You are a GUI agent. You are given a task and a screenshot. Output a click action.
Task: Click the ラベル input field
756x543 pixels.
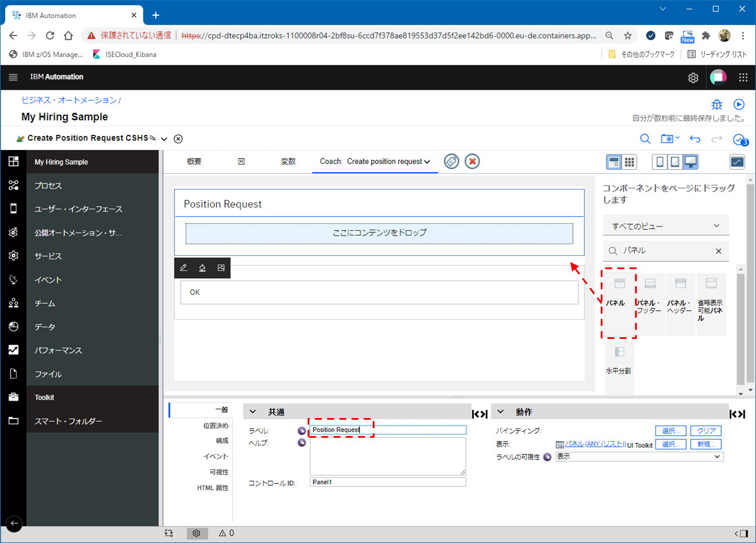(x=388, y=430)
